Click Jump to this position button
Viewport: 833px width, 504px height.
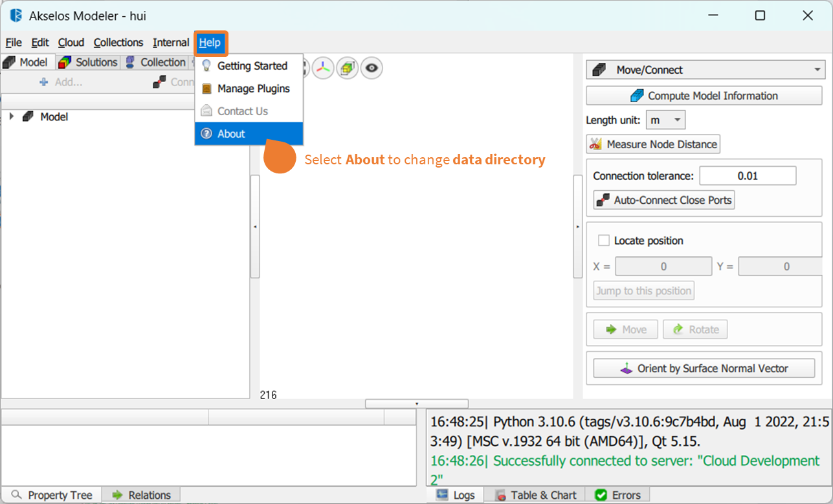pos(644,290)
